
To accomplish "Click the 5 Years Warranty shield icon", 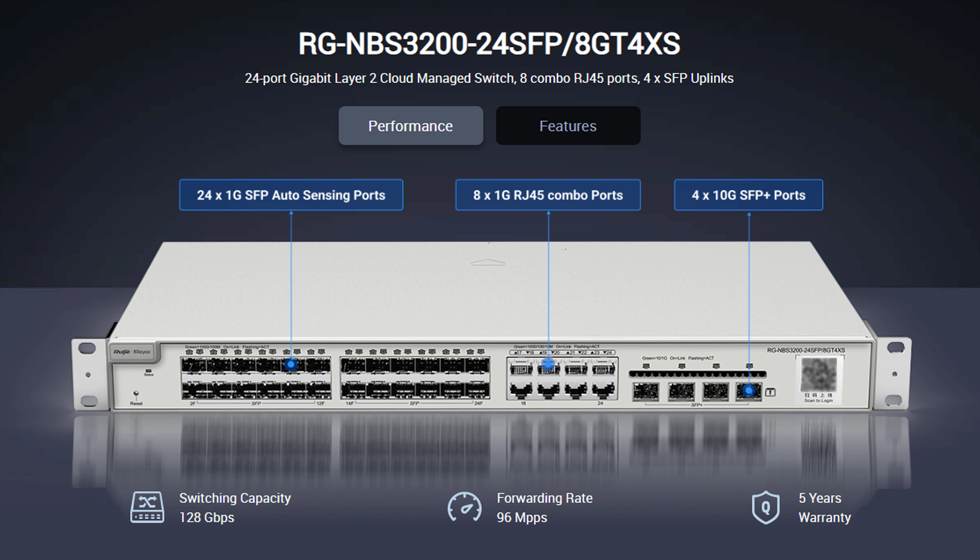I will point(766,507).
